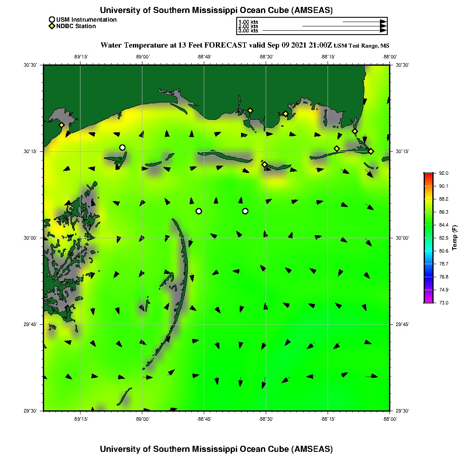
Task: Click the 1.00 kts scale arrow
Action: click(x=365, y=22)
